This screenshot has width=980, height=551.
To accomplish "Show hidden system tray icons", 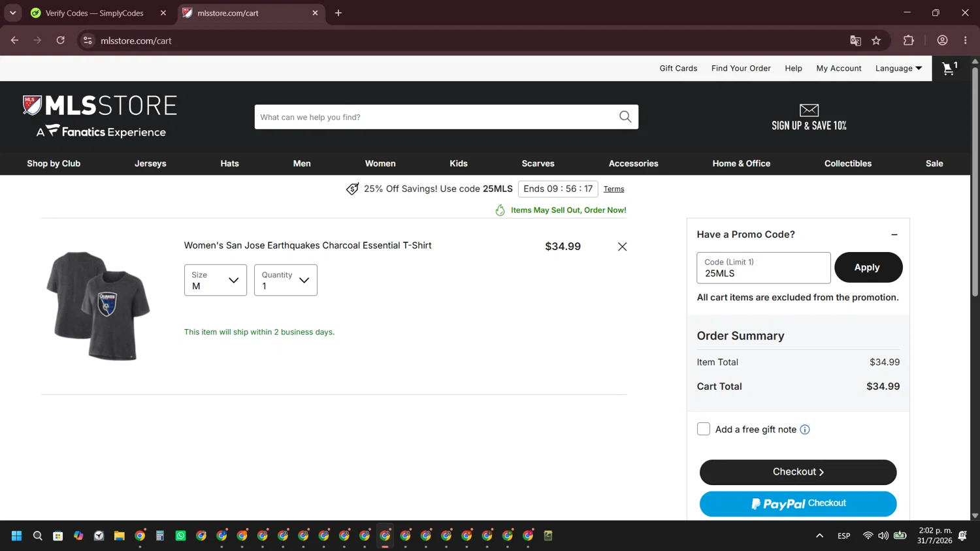I will pyautogui.click(x=819, y=536).
